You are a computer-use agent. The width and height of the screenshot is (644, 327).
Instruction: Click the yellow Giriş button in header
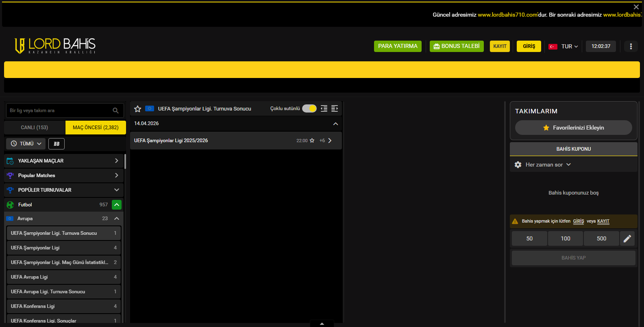pyautogui.click(x=529, y=46)
